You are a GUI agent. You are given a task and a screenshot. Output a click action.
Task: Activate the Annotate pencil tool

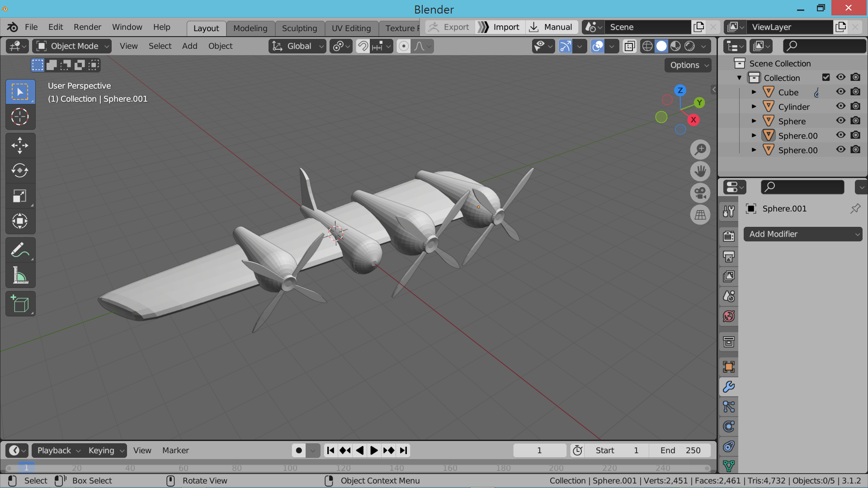[20, 250]
